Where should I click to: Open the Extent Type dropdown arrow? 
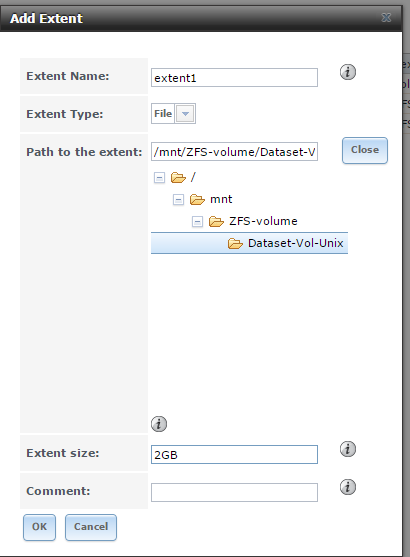[x=185, y=114]
